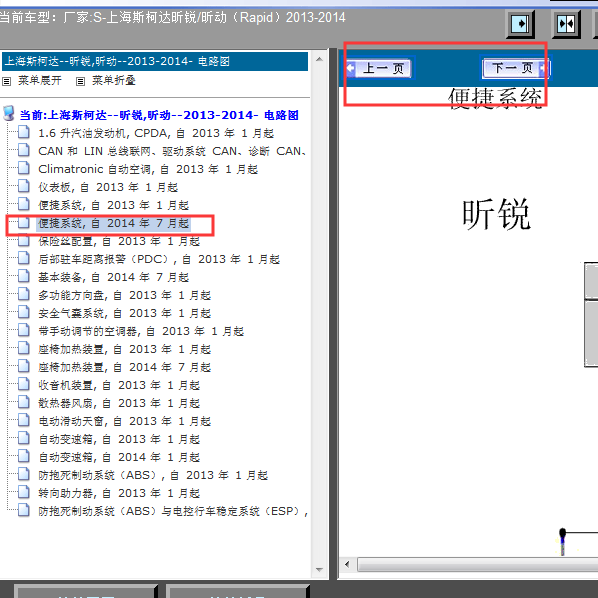Click the collapse-both-arrows panel icon in top toolbar
598x598 pixels.
(566, 24)
